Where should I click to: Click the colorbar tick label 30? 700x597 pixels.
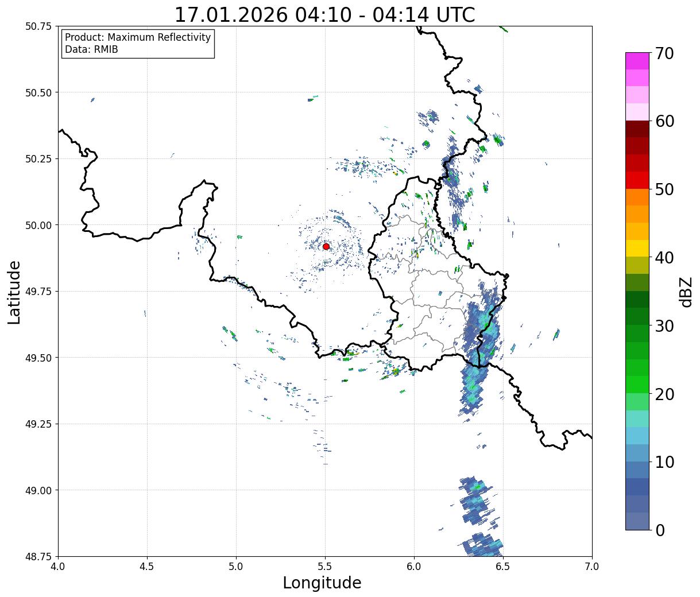click(x=664, y=326)
